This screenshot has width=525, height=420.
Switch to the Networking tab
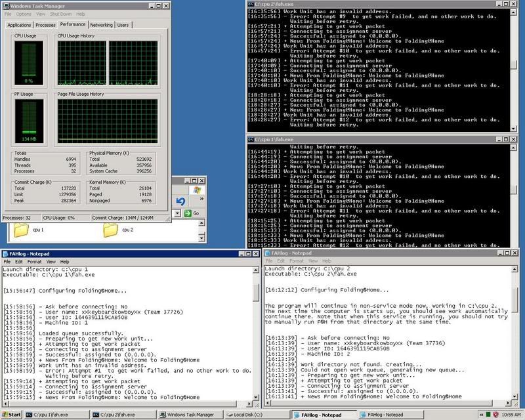[x=102, y=25]
